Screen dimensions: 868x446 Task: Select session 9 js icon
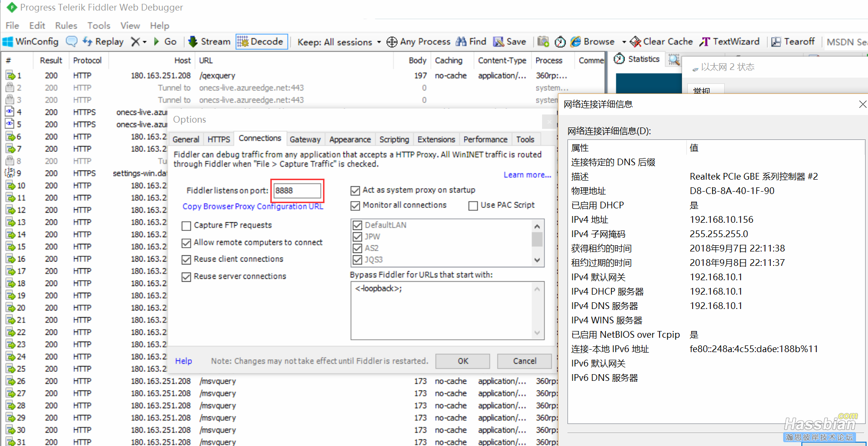(x=10, y=172)
